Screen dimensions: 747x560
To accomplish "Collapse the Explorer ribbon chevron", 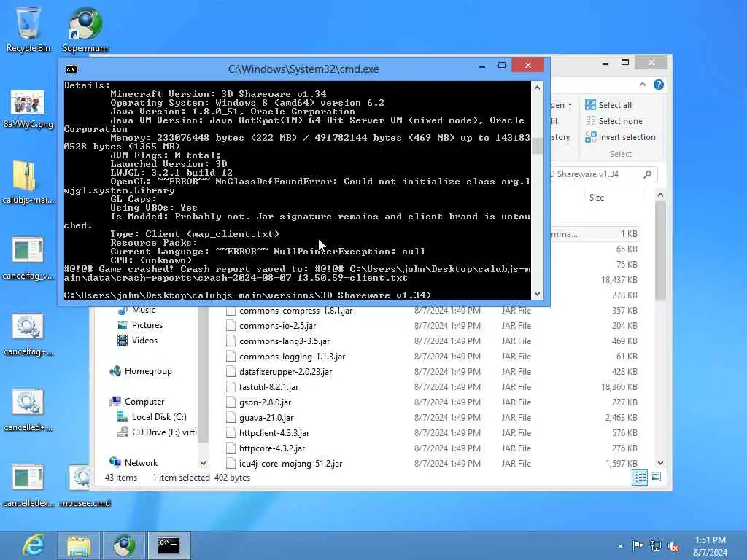I will point(643,85).
